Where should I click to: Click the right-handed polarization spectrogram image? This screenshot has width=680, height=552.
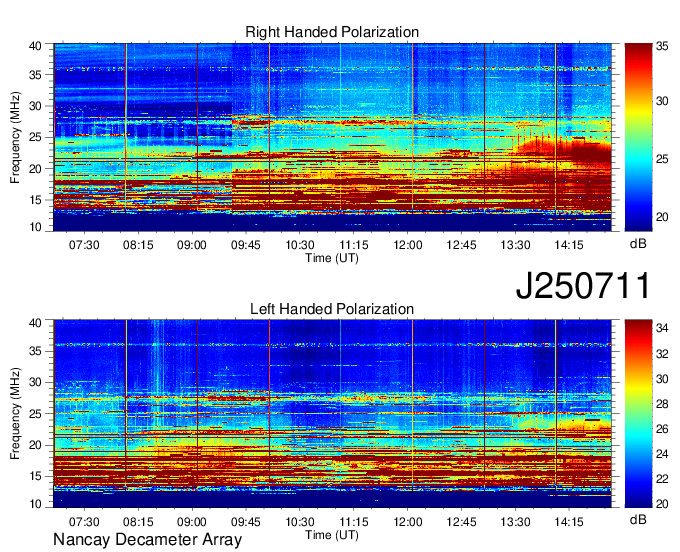click(x=333, y=137)
